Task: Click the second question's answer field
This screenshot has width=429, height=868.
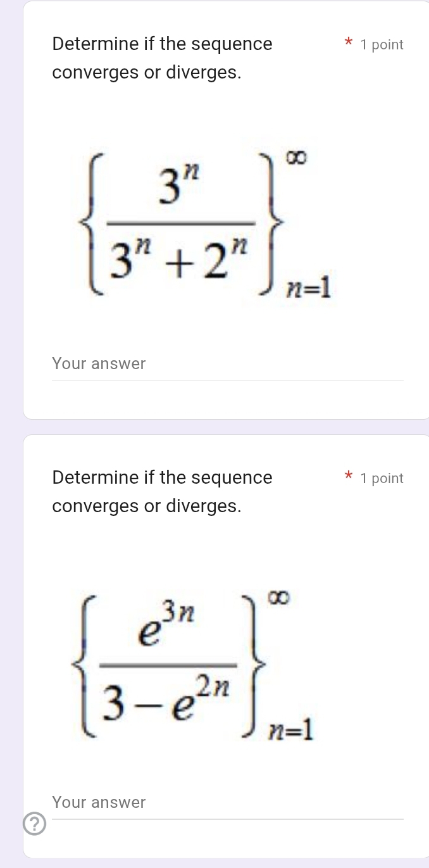Action: (227, 803)
